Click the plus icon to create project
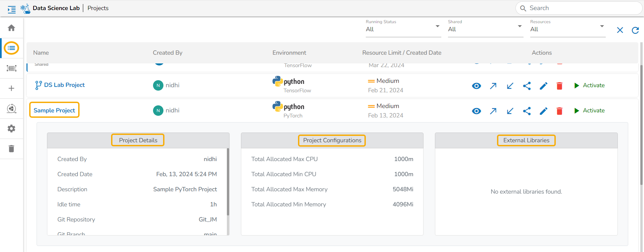The width and height of the screenshot is (644, 252). 11,88
